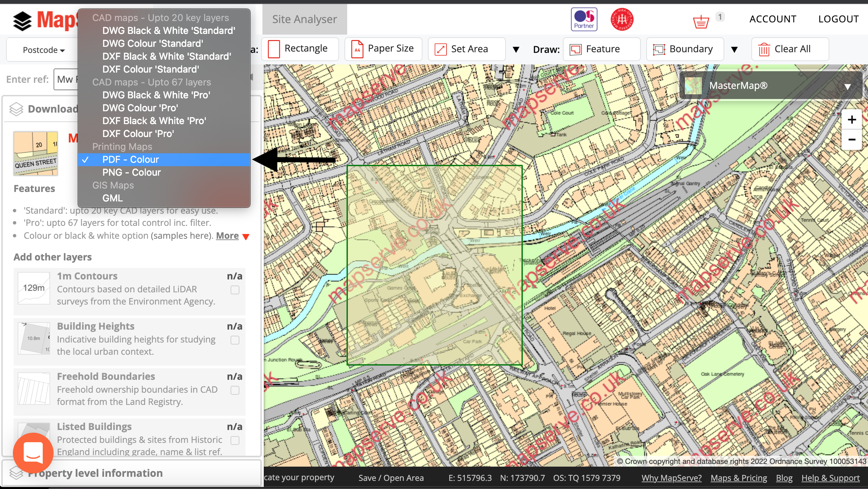This screenshot has height=489, width=868.
Task: Click the Freehold Boundaries thumbnail image
Action: pyautogui.click(x=34, y=389)
